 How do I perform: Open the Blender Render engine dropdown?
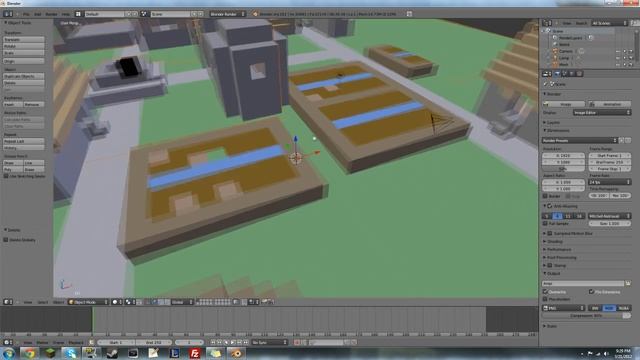pyautogui.click(x=227, y=14)
